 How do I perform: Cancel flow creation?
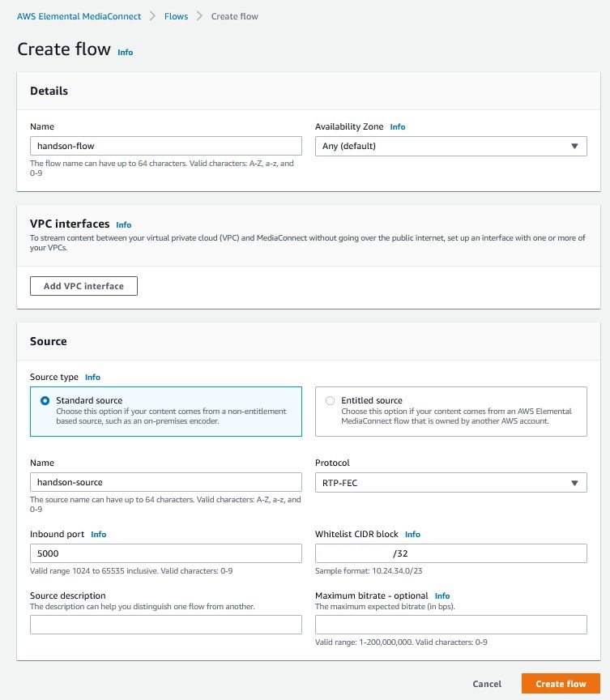pos(487,684)
